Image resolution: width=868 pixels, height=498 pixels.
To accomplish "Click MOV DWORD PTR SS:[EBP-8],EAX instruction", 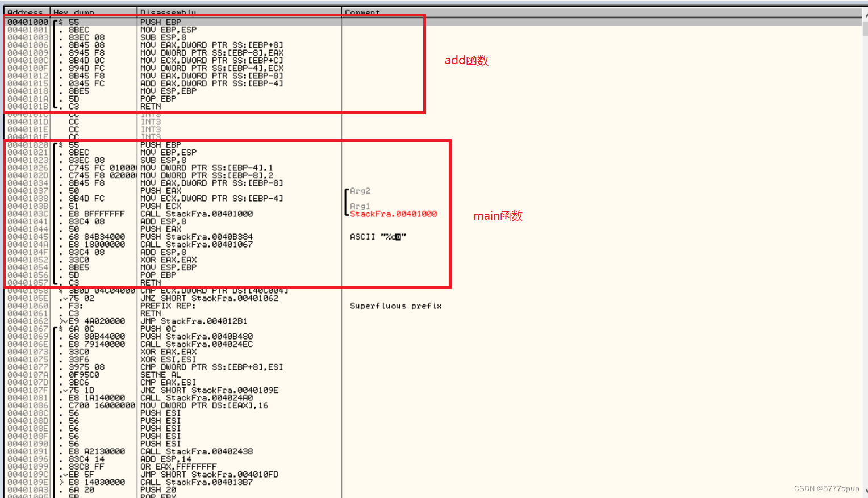I will pos(211,53).
